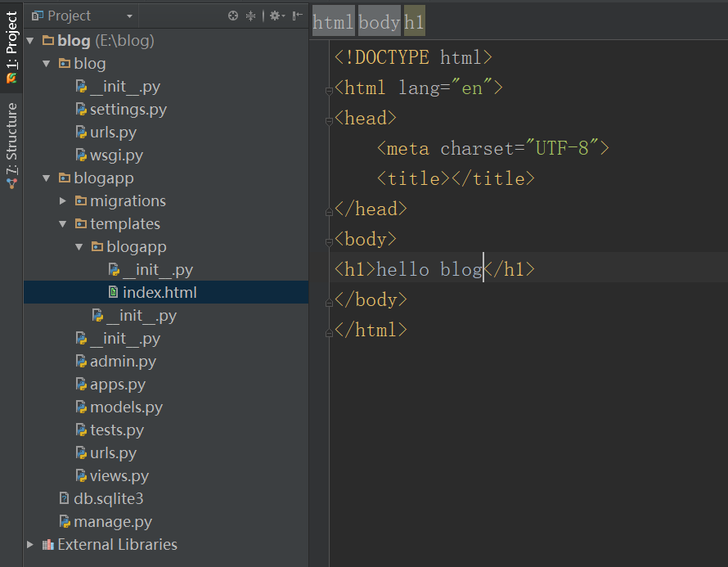This screenshot has width=728, height=567.
Task: Open the 7: Structure side tab
Action: [11, 146]
